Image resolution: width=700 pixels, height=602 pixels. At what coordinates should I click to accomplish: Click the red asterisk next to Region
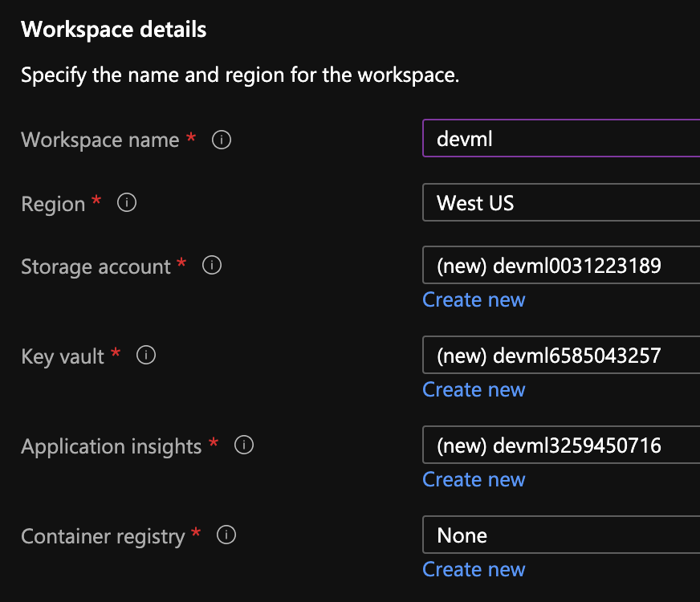(98, 201)
